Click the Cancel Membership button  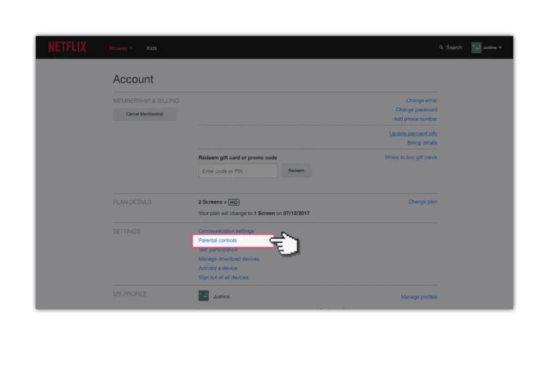(144, 114)
